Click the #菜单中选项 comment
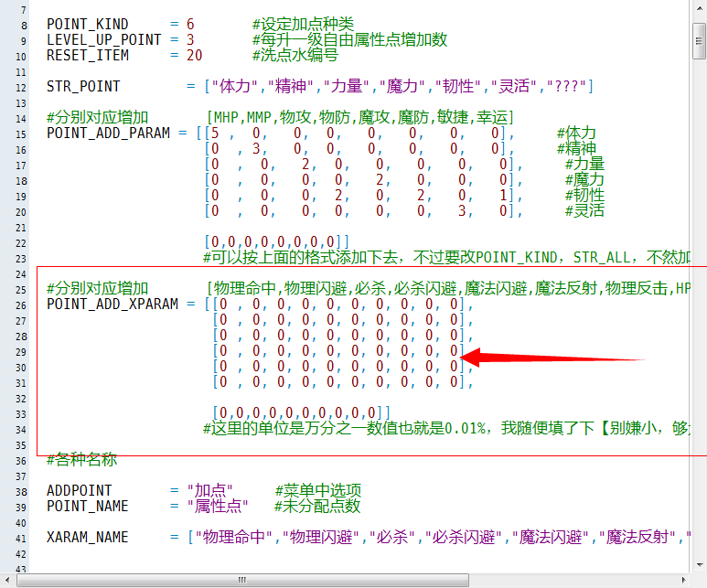 (318, 490)
